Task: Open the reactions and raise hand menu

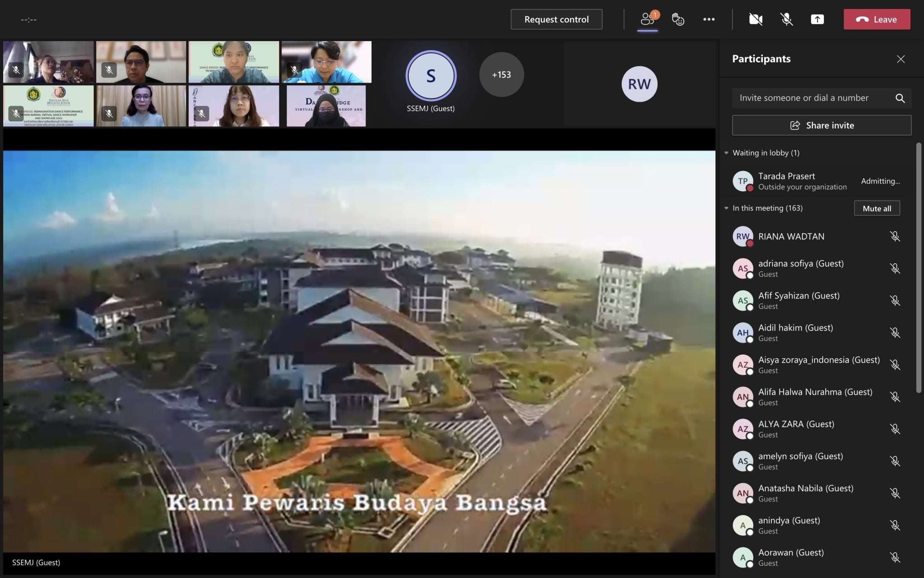Action: coord(678,19)
